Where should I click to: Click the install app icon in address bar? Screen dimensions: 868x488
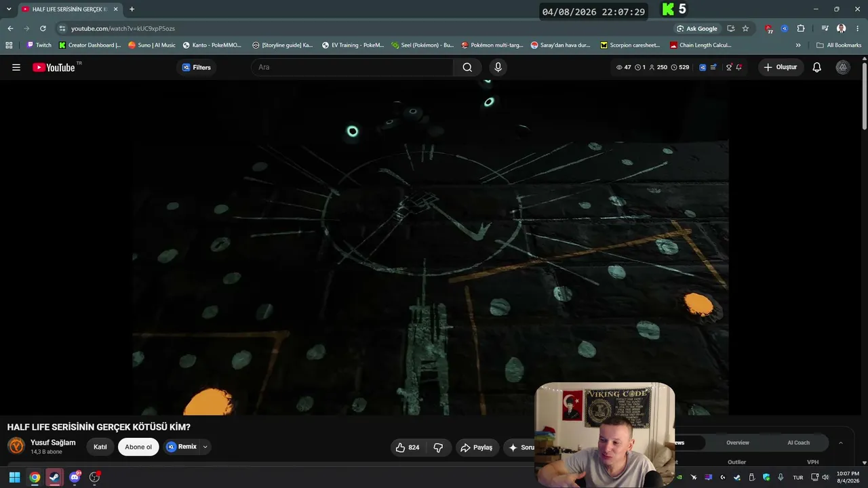click(x=730, y=28)
